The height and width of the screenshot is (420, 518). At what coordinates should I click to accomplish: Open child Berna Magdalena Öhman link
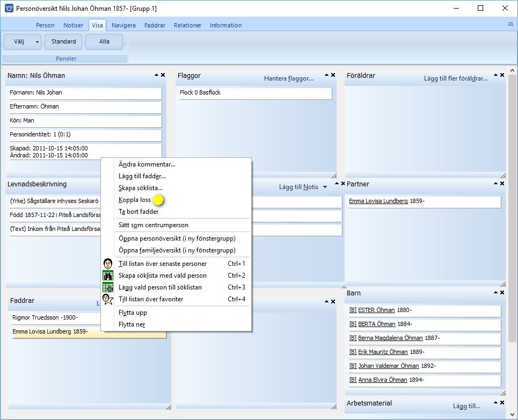(x=390, y=338)
